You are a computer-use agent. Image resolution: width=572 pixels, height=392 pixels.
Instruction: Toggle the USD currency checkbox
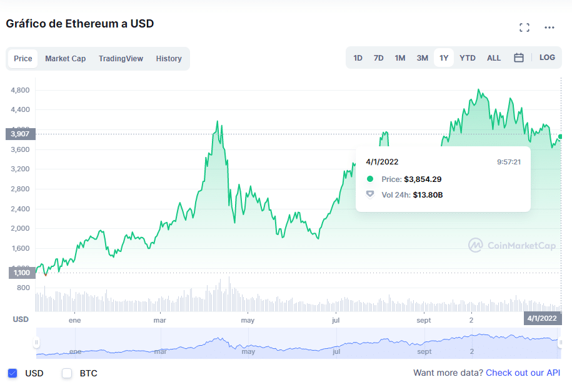pyautogui.click(x=13, y=373)
